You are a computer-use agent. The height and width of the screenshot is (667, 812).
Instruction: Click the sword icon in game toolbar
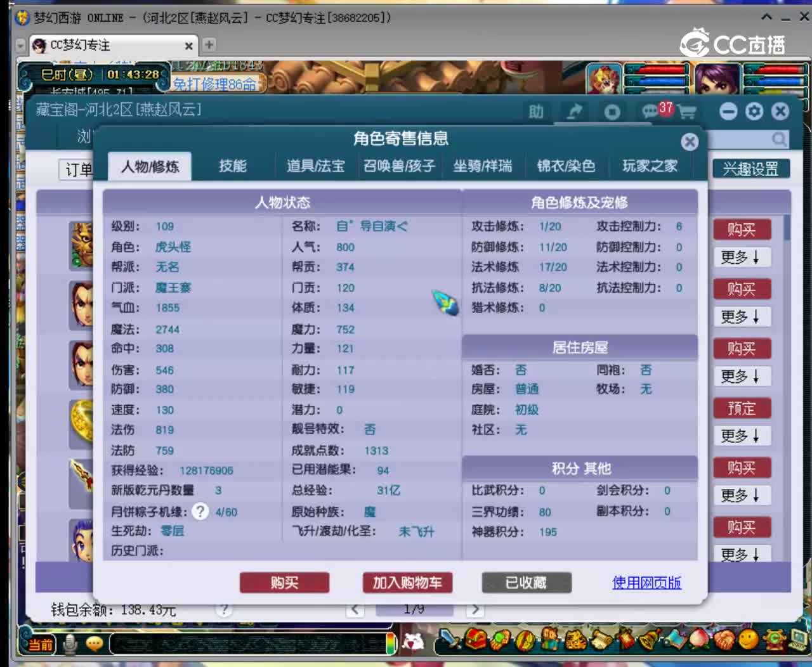tap(451, 639)
